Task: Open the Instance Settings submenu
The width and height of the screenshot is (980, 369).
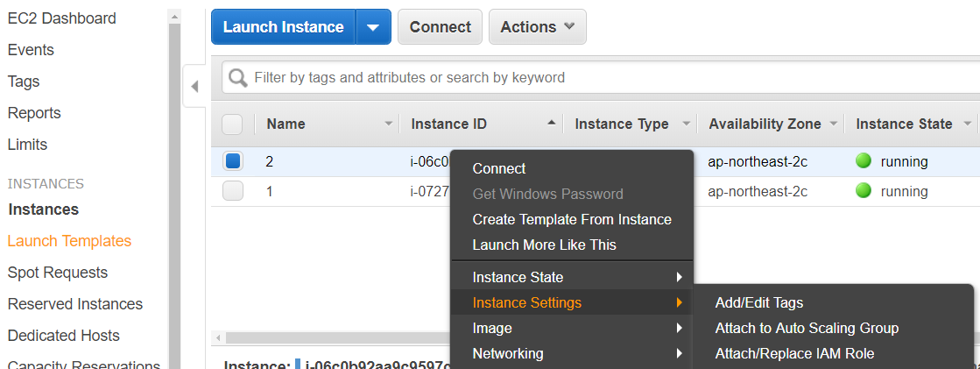Action: [572, 302]
